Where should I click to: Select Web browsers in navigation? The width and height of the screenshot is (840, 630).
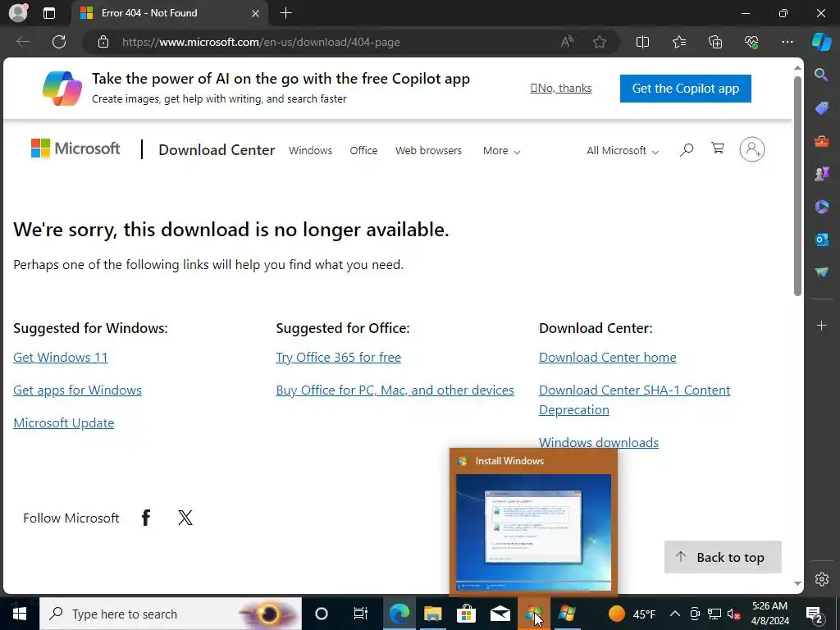pos(428,151)
